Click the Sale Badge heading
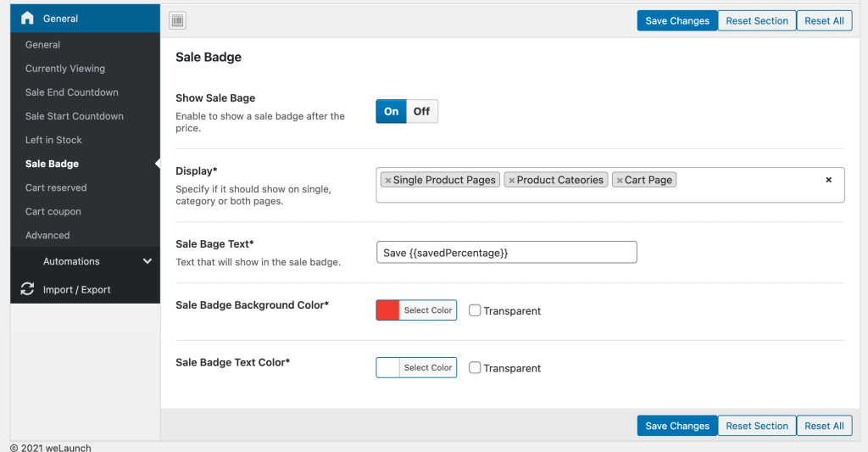Screen dimensions: 868x452 209,57
